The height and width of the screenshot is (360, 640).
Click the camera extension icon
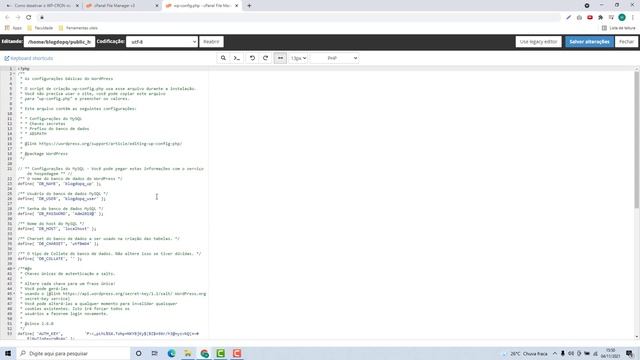coord(579,17)
